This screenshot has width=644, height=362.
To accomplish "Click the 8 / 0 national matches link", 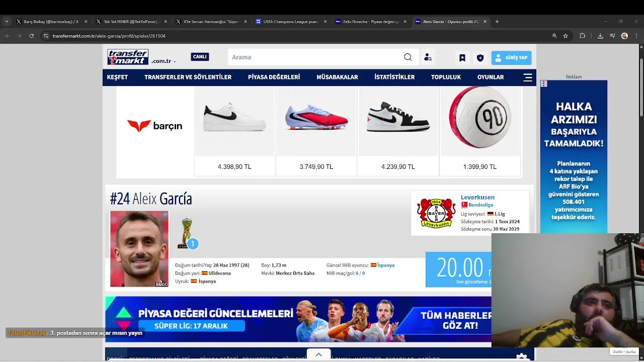I will tap(360, 273).
